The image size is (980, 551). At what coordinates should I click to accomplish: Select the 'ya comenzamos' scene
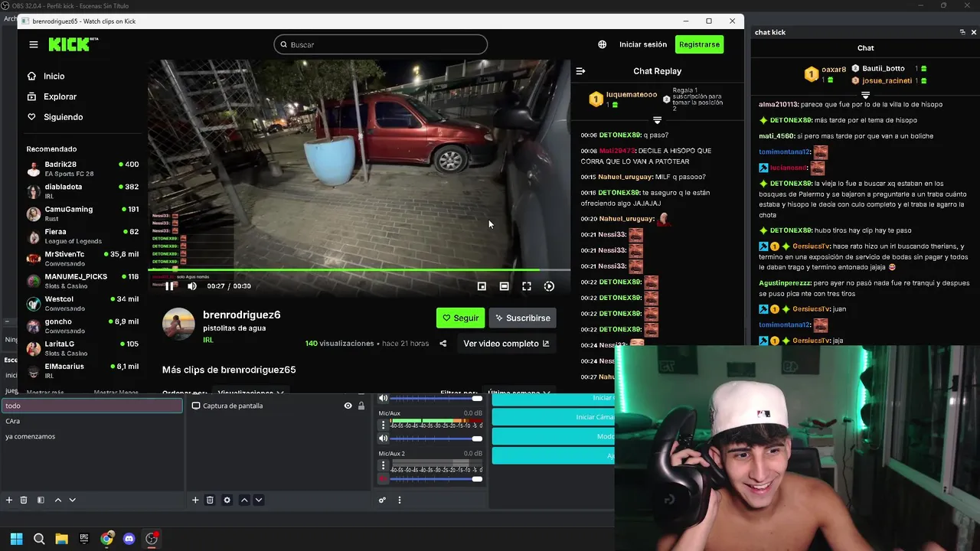click(x=93, y=436)
